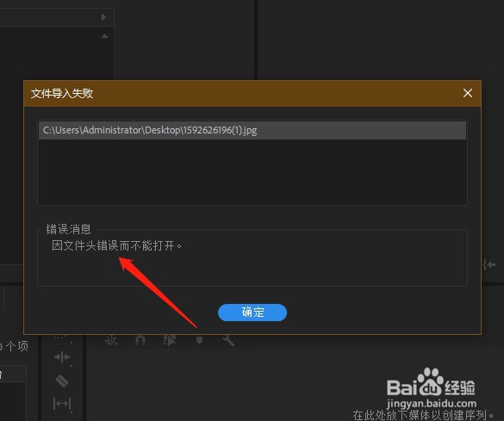
Task: Toggle Linked Selection in timeline
Action: (x=170, y=340)
